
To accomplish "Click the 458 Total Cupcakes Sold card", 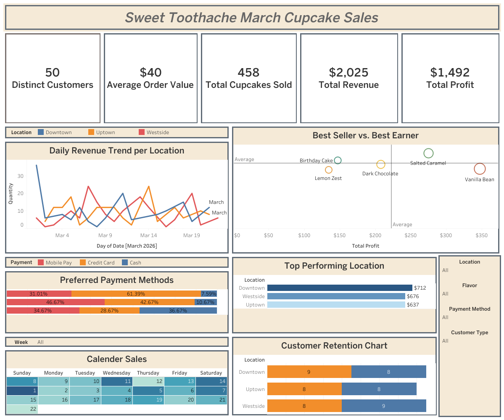I will coord(249,78).
